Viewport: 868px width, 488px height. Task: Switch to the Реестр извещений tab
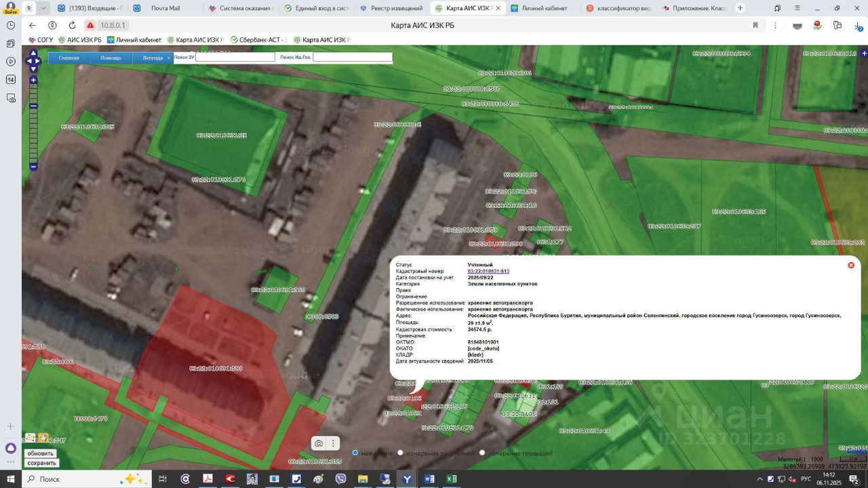pyautogui.click(x=391, y=8)
